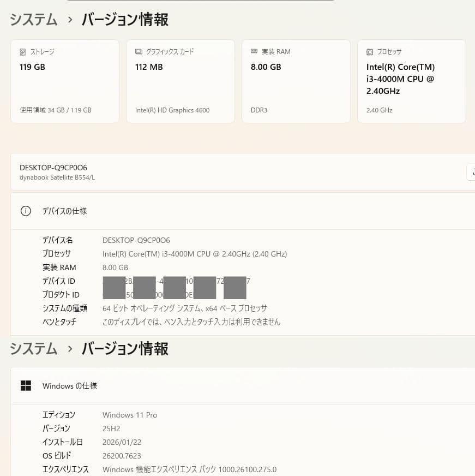The height and width of the screenshot is (476, 475).
Task: Click the storage disk icon
Action: tap(23, 52)
